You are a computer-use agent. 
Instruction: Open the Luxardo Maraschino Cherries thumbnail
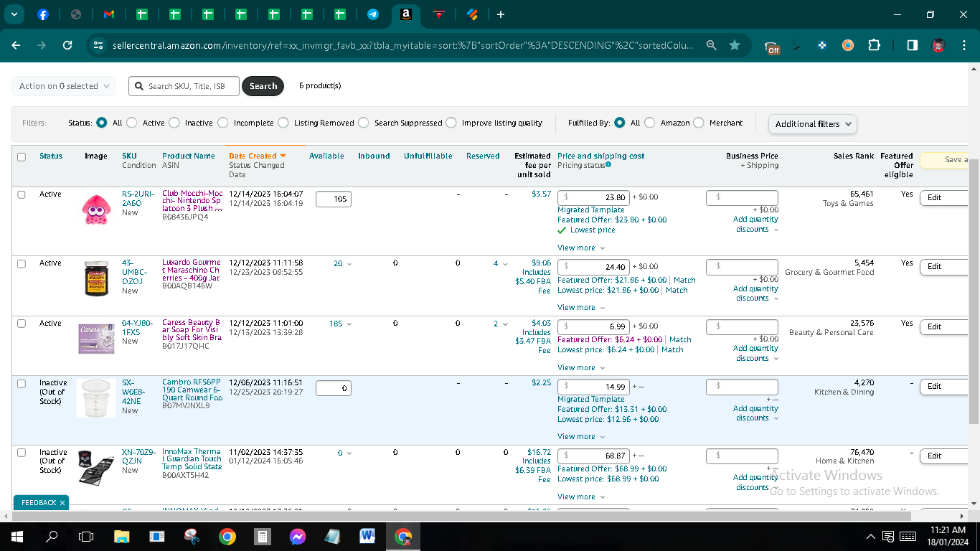point(96,278)
